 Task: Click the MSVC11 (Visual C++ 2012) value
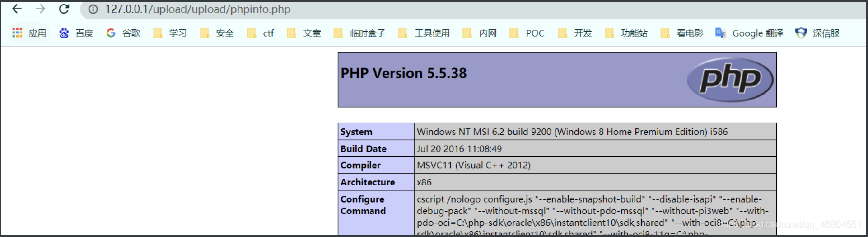pos(474,165)
